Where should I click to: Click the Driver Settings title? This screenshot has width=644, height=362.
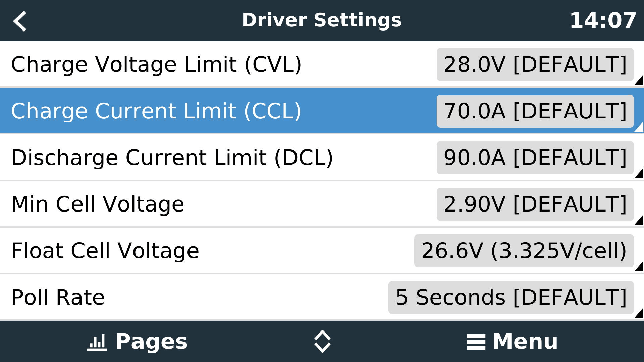tap(322, 20)
